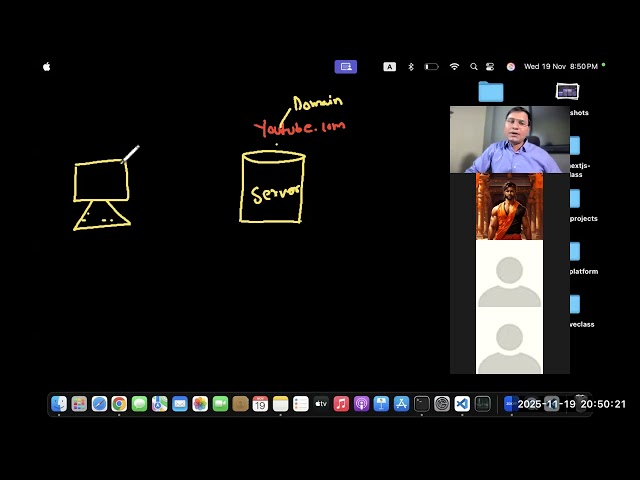The width and height of the screenshot is (640, 480).
Task: Select the 'platform' desktop folder
Action: 575,252
